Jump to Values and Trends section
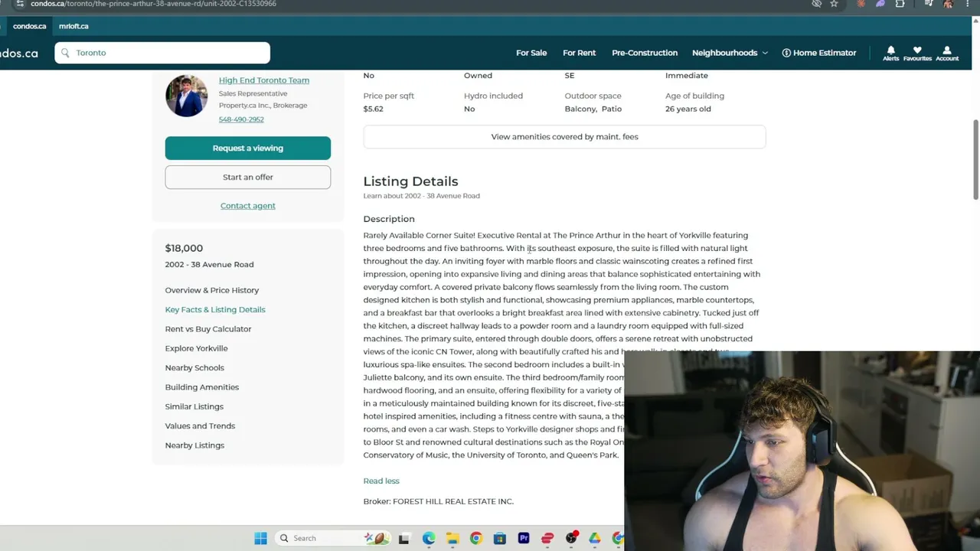980x551 pixels. click(200, 425)
